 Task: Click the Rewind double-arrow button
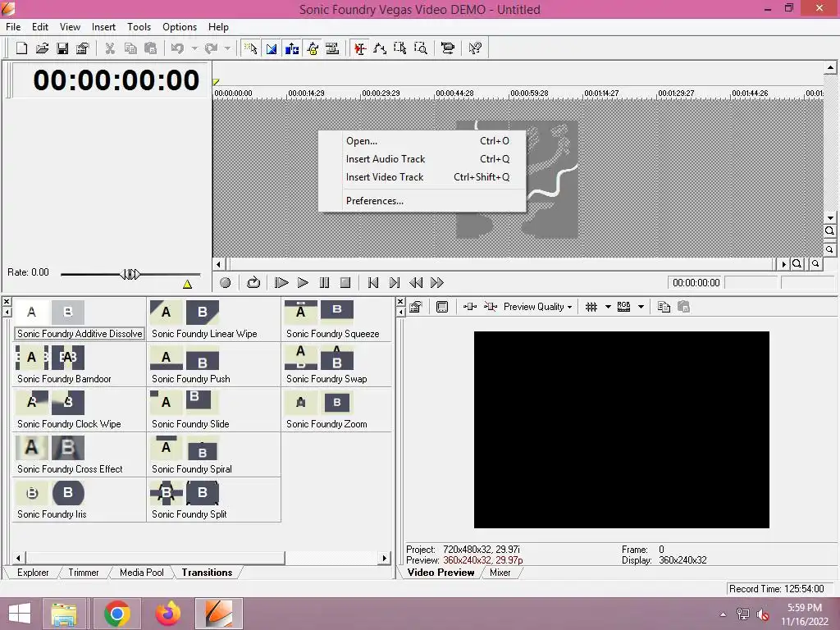[x=416, y=282]
